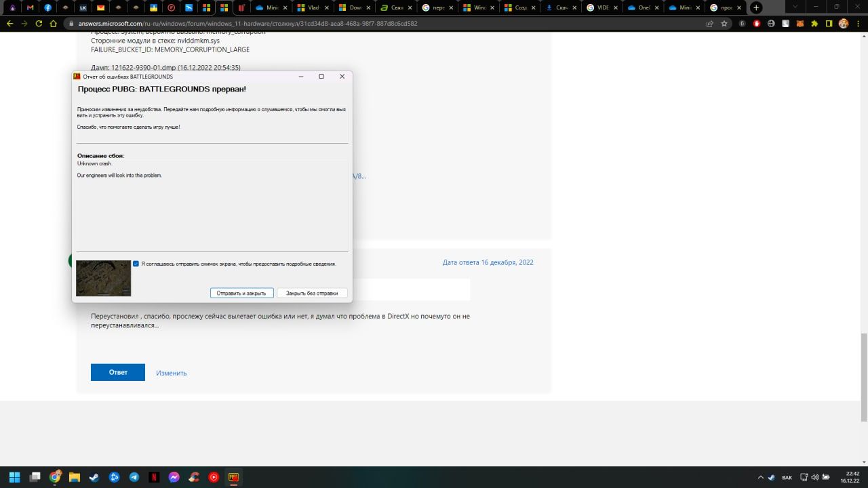Image resolution: width=868 pixels, height=488 pixels.
Task: Click 'Отправить и закрыть' button
Action: pos(242,293)
